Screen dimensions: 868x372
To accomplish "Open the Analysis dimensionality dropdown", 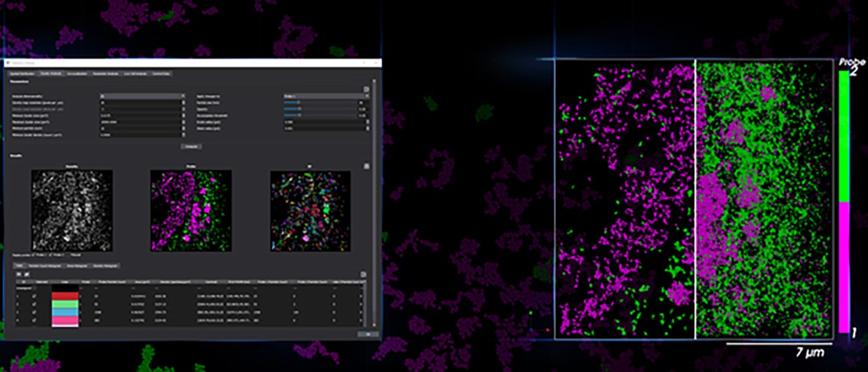I will click(x=142, y=96).
